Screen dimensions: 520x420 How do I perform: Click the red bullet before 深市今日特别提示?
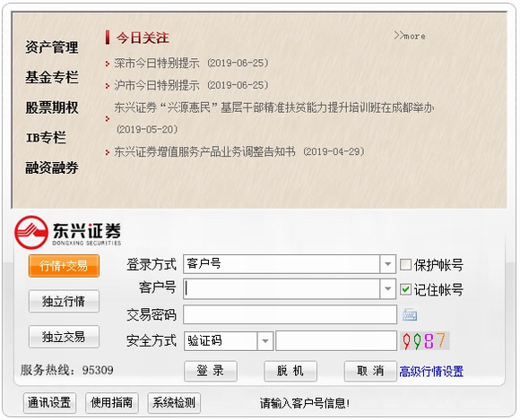pyautogui.click(x=107, y=64)
